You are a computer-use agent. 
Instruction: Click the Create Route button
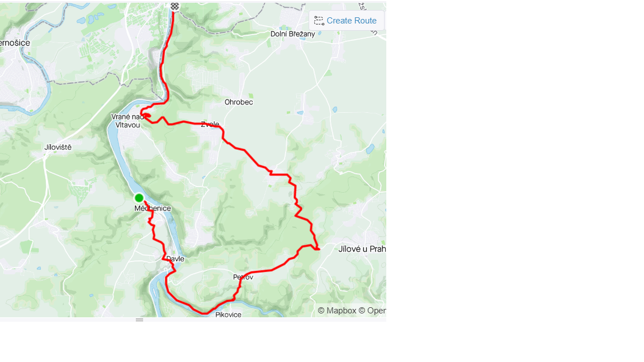pyautogui.click(x=346, y=21)
